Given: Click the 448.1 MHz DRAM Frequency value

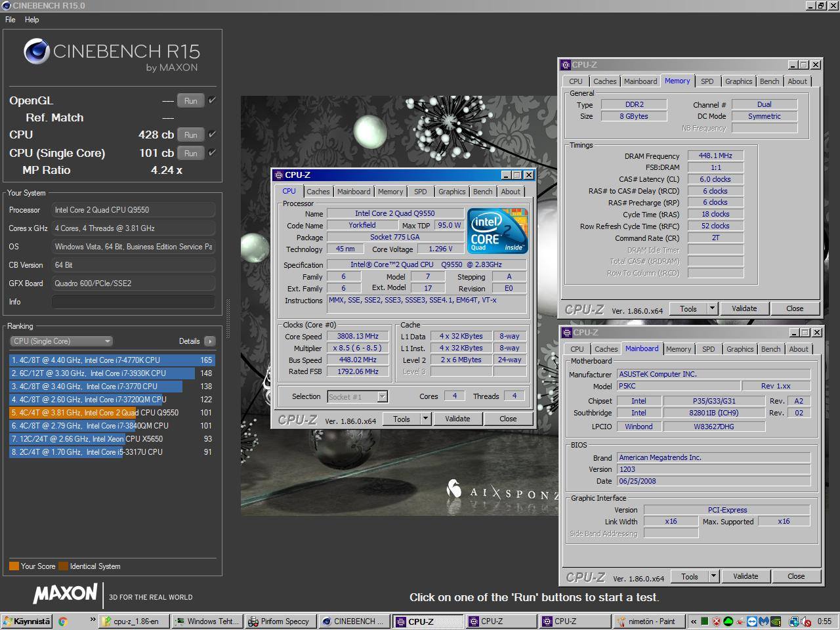Looking at the screenshot, I should (715, 156).
